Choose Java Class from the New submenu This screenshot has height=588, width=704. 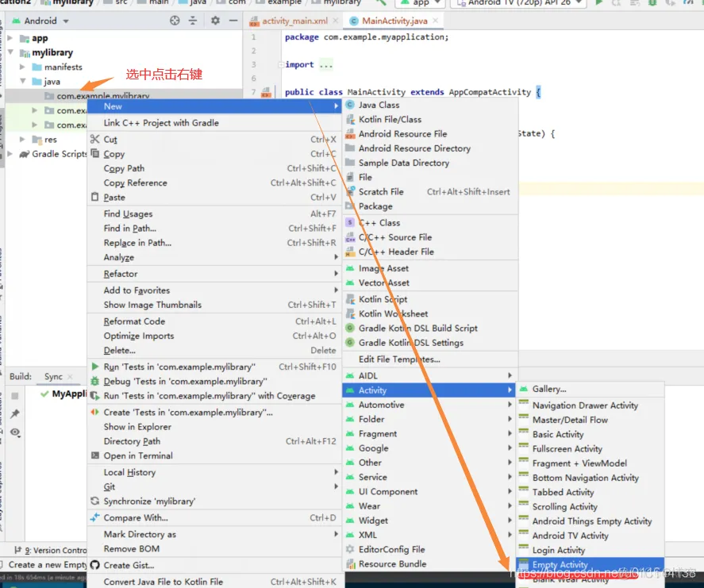[x=430, y=105]
